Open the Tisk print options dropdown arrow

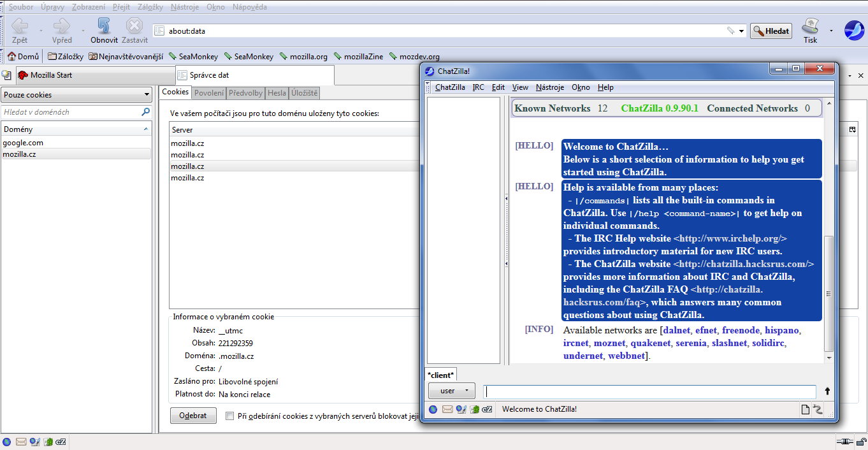831,31
